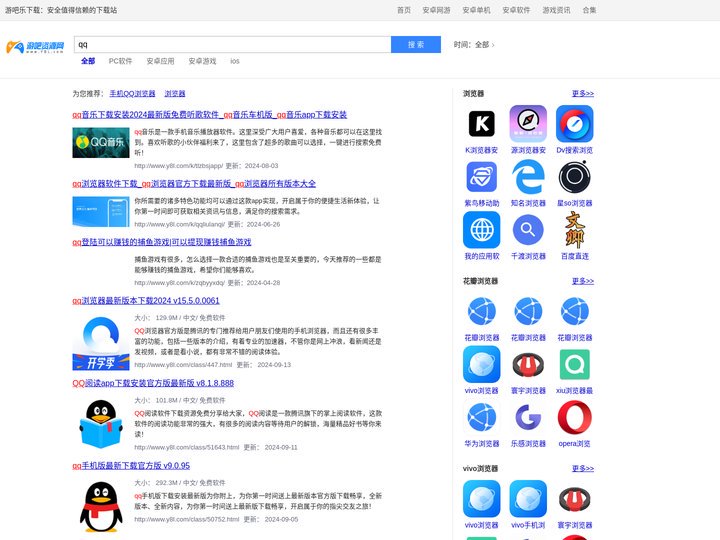Click 更多>> next to vivo浏览器 heading
The image size is (720, 540).
583,468
